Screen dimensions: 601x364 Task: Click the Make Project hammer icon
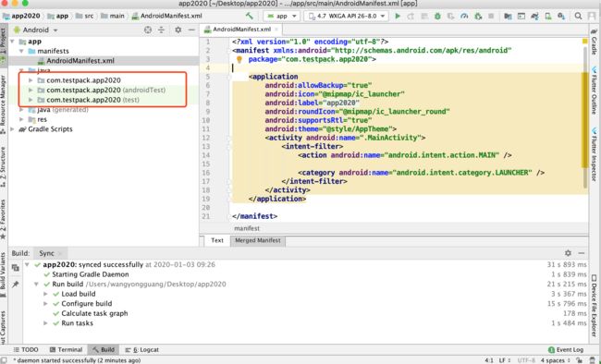click(250, 16)
